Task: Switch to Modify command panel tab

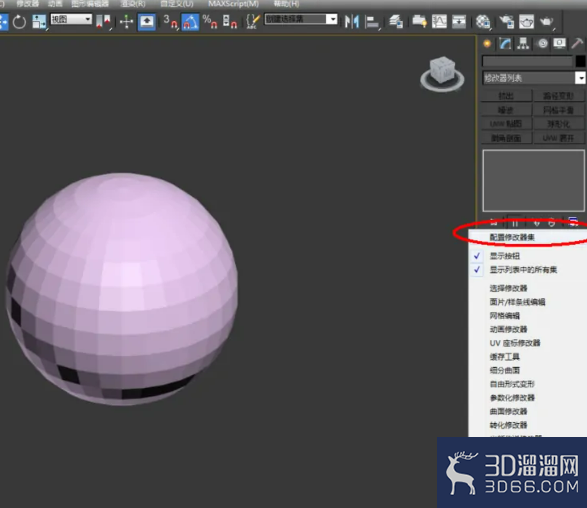Action: coord(505,44)
